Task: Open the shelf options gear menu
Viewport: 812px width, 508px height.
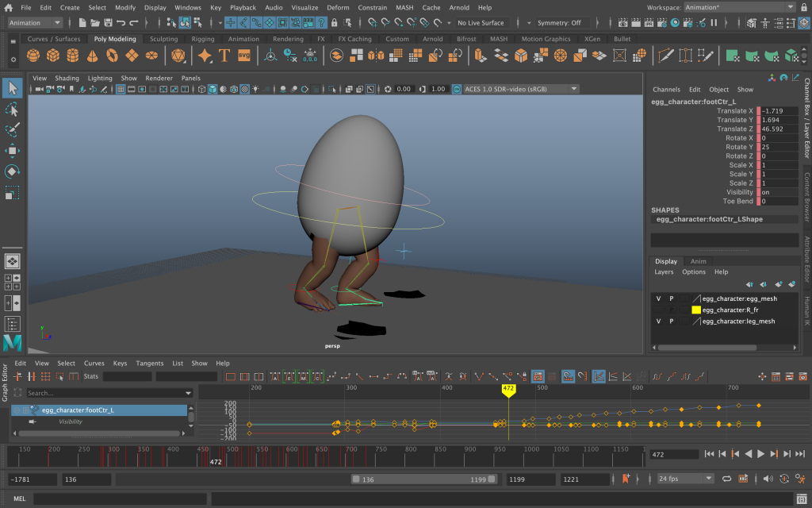Action: click(x=13, y=60)
